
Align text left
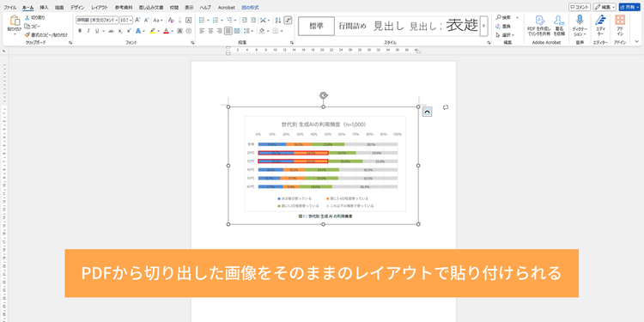202,31
